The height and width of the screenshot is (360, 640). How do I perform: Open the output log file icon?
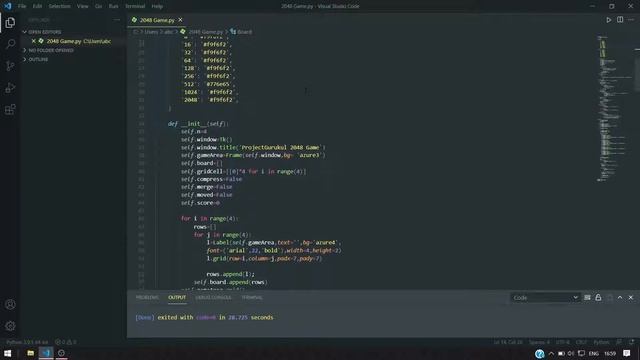[x=609, y=298]
